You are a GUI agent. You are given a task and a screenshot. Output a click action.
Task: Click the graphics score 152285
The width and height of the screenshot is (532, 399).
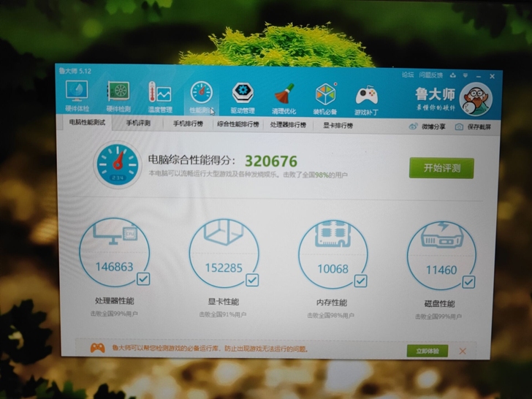(224, 268)
